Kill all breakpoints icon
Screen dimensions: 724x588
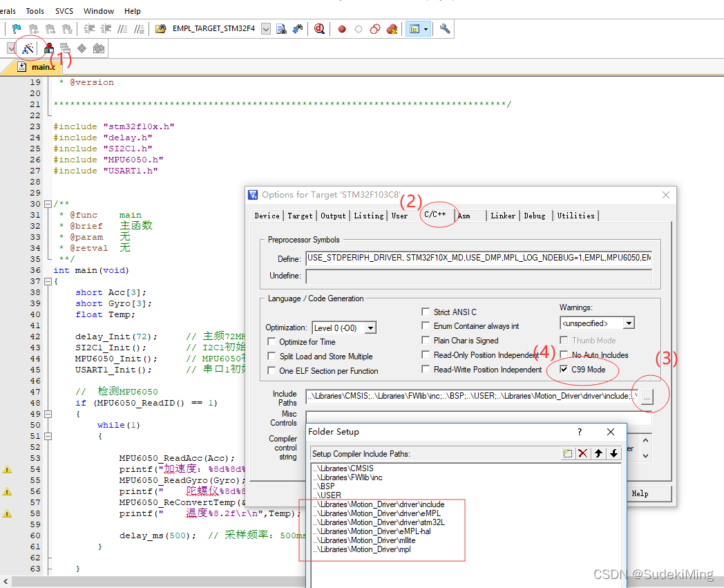coord(392,29)
